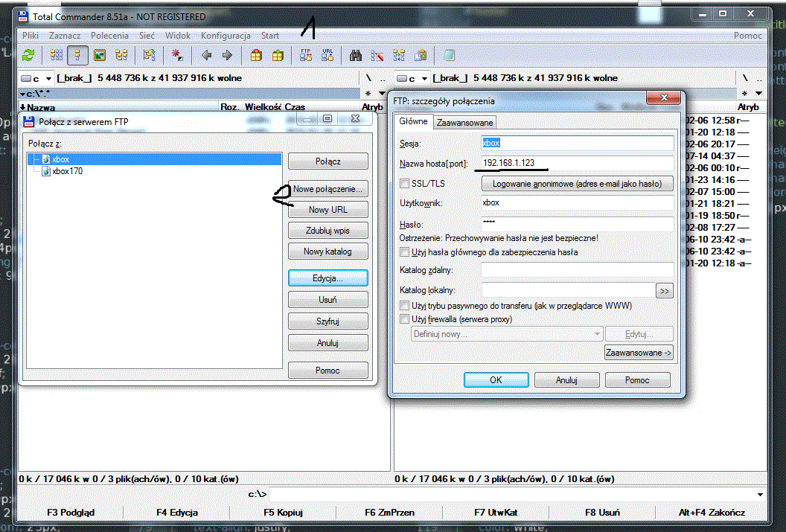Go to root using the left panel backslash button
Viewport: 786px width, 532px height.
pos(368,78)
